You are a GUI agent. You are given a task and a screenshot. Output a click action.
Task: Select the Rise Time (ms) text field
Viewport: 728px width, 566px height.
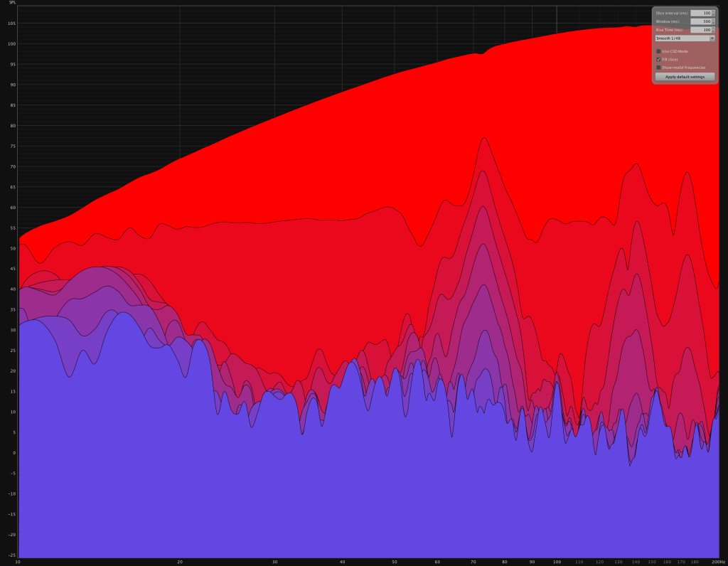point(700,30)
